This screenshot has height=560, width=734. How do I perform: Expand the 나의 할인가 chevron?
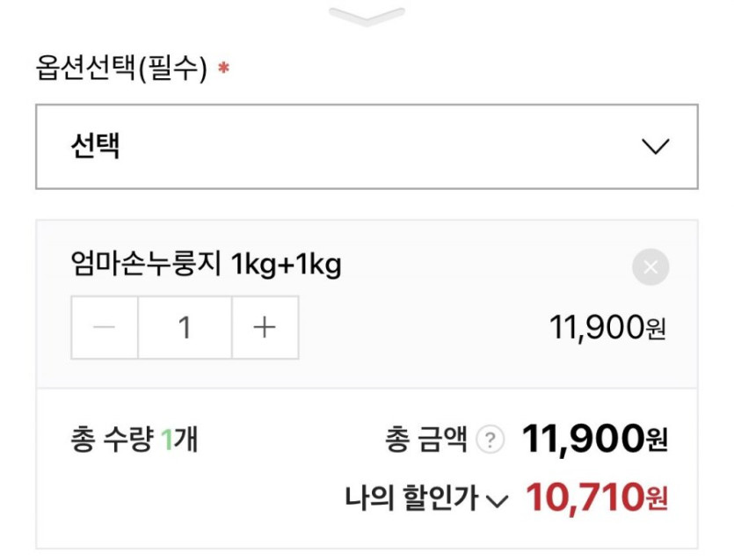498,501
